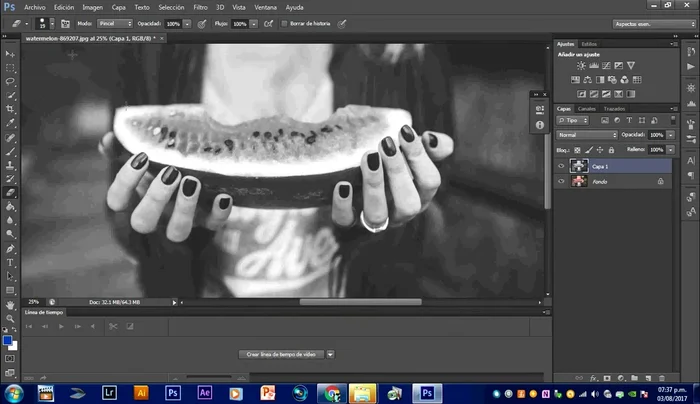700x404 pixels.
Task: Click the layer Opacidad value field
Action: 656,134
